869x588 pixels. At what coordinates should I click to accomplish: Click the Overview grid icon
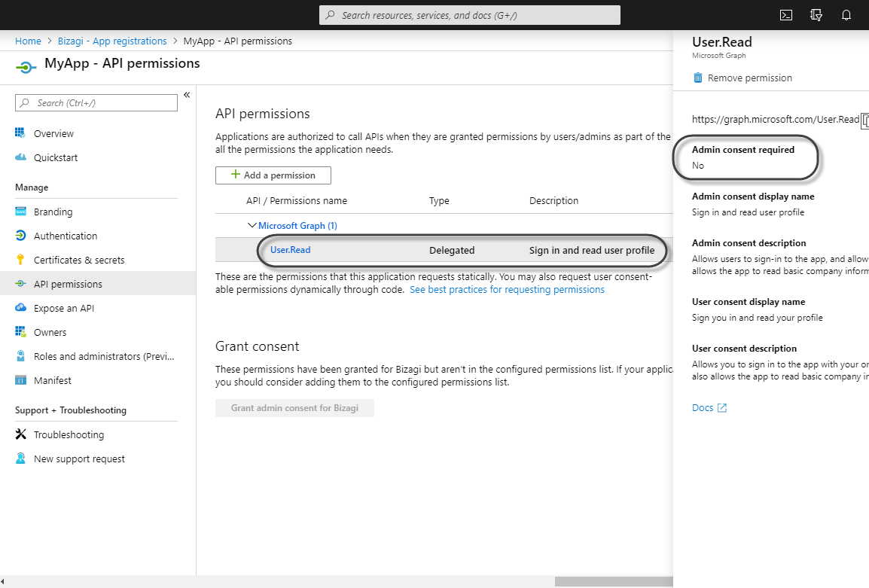(x=20, y=133)
